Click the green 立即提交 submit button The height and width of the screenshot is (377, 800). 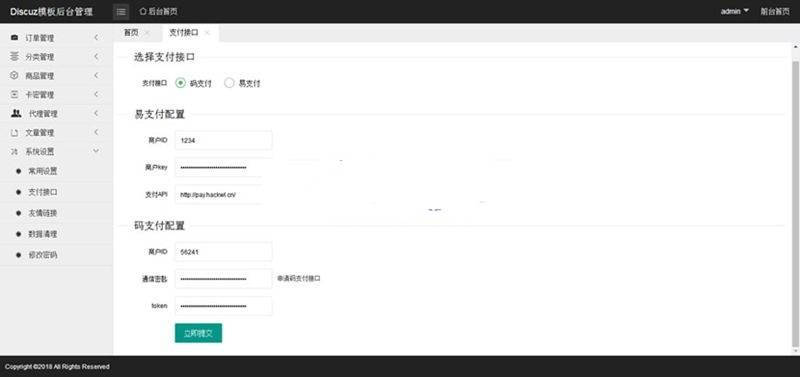pos(198,333)
